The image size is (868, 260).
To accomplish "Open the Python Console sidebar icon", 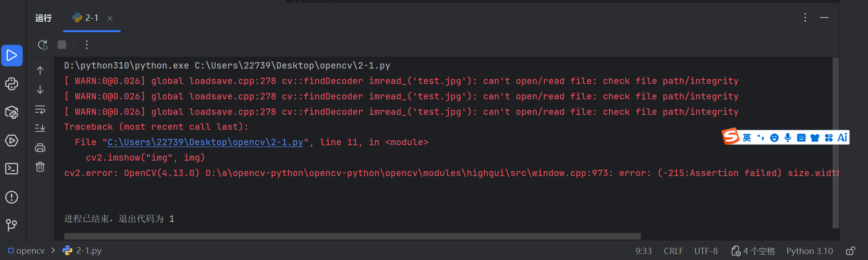I will click(x=12, y=84).
